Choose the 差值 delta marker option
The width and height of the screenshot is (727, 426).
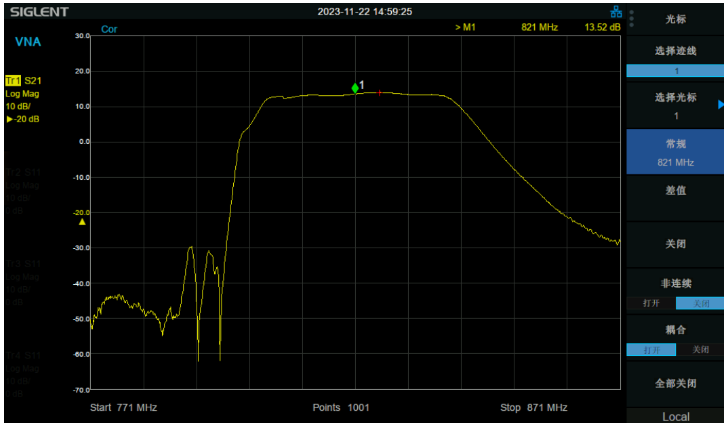pyautogui.click(x=676, y=190)
